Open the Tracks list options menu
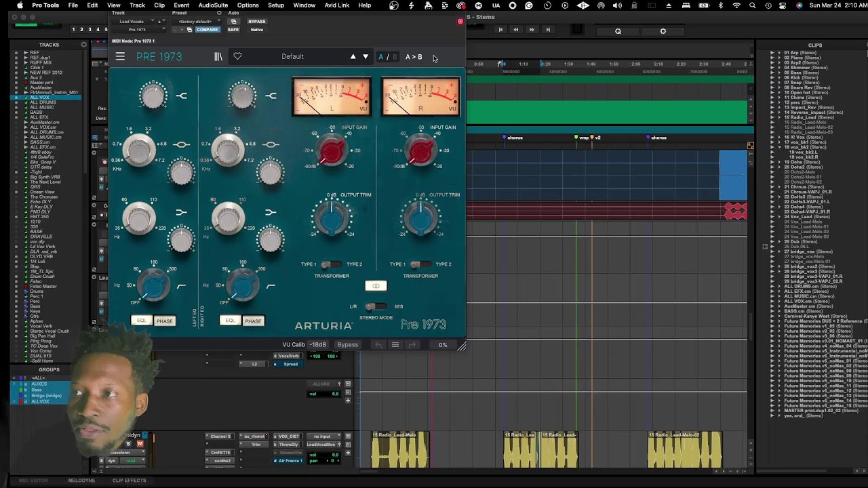The width and height of the screenshot is (868, 488). pyautogui.click(x=84, y=45)
